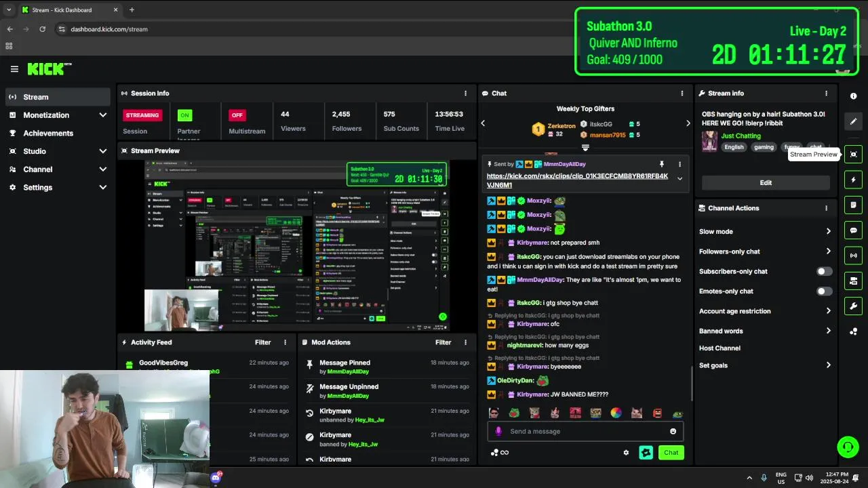
Task: Open Activity Feed Filter
Action: pyautogui.click(x=262, y=342)
